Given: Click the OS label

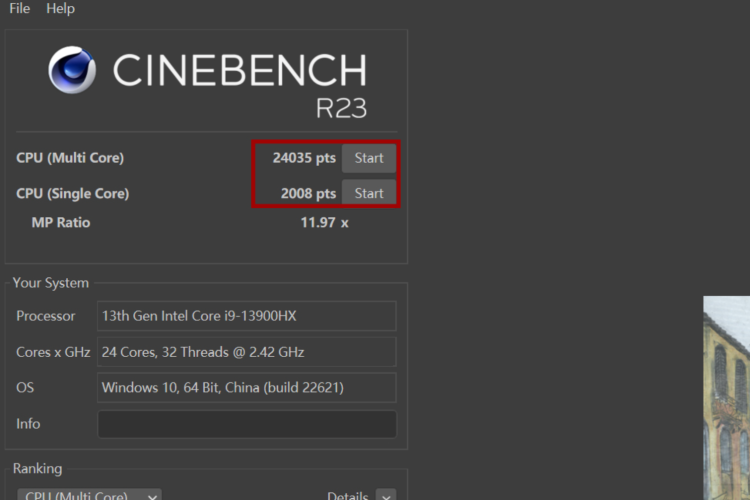Looking at the screenshot, I should pos(25,388).
